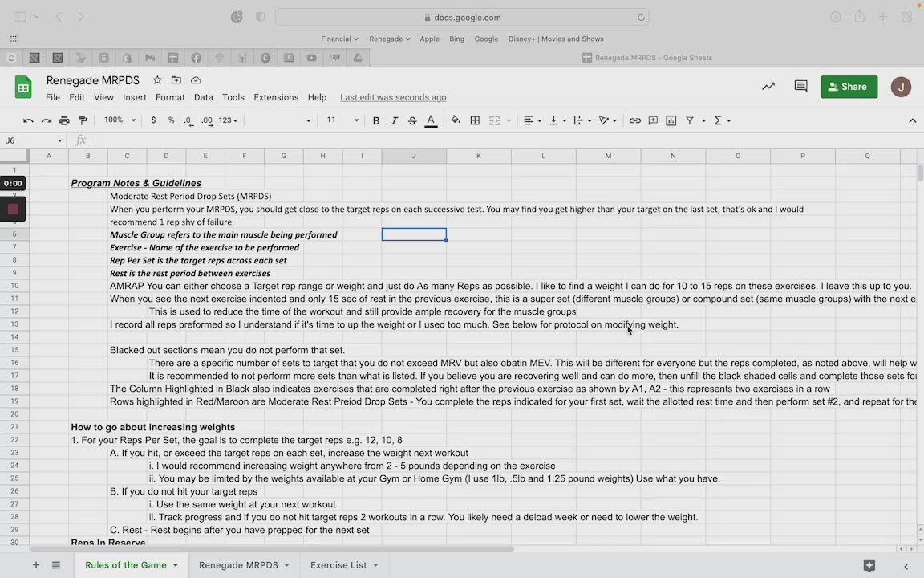Select the 'Program Notes & Guidelines' cell
924x578 pixels.
click(x=136, y=183)
